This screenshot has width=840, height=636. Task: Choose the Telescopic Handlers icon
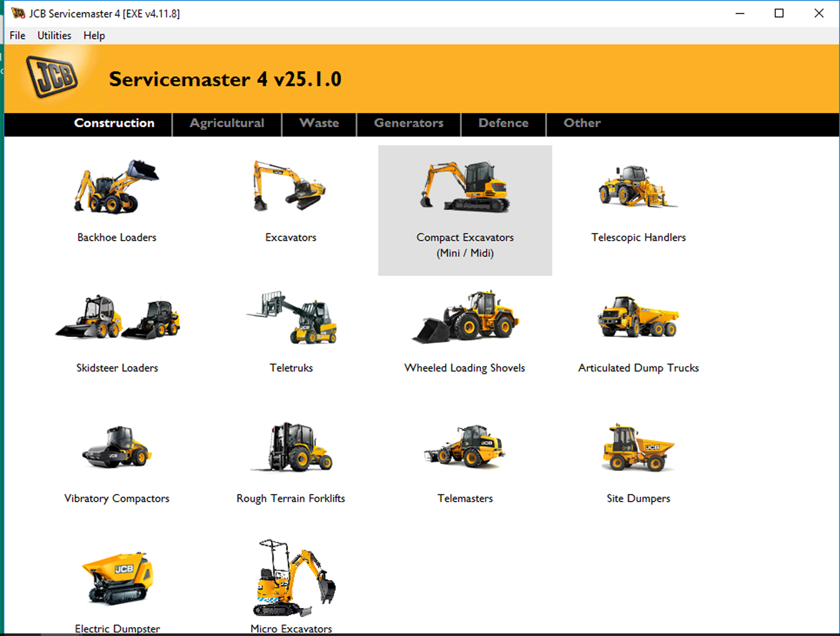tap(638, 187)
